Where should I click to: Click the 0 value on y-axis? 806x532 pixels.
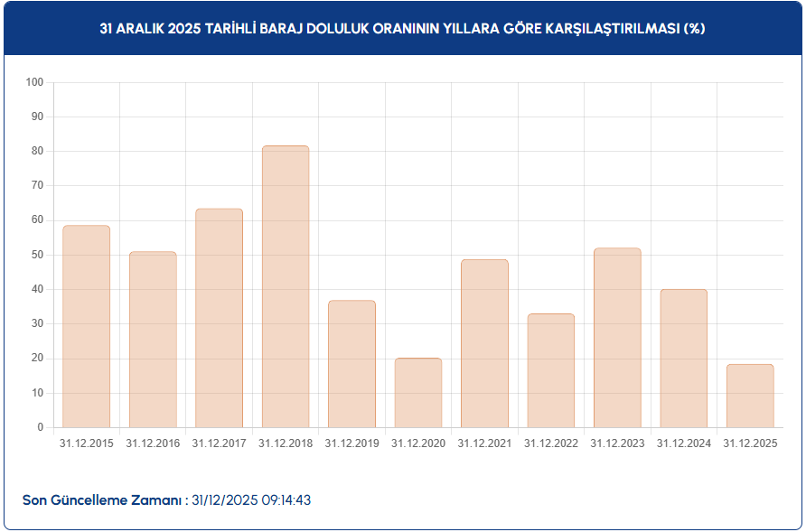41,427
